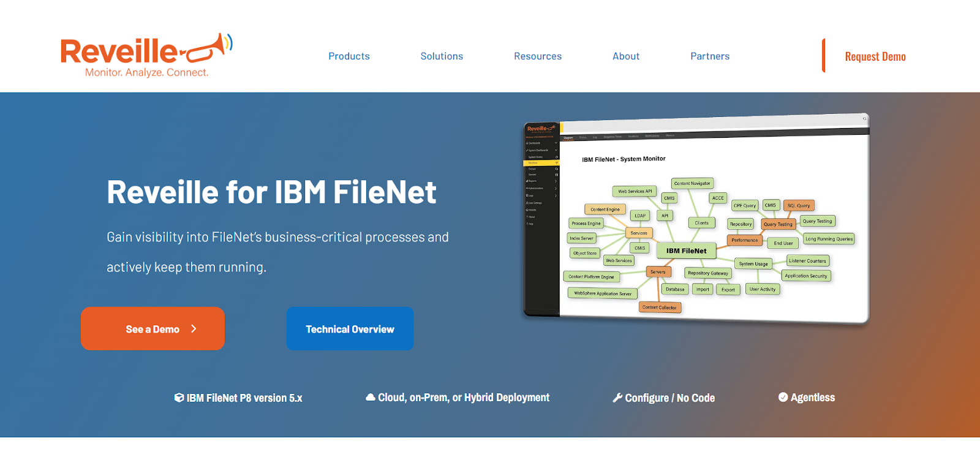Screen dimensions: 980x468
Task: Select the User Activity node
Action: coord(763,289)
